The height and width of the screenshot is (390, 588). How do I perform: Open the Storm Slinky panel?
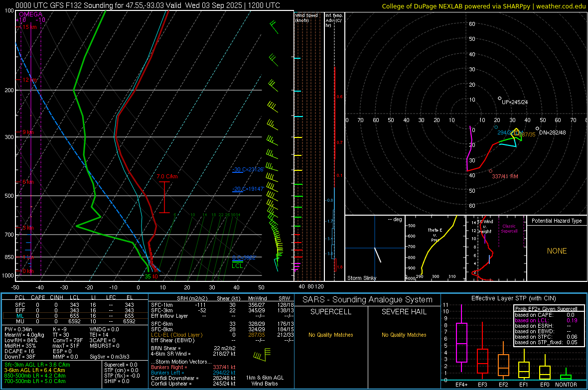pyautogui.click(x=375, y=248)
